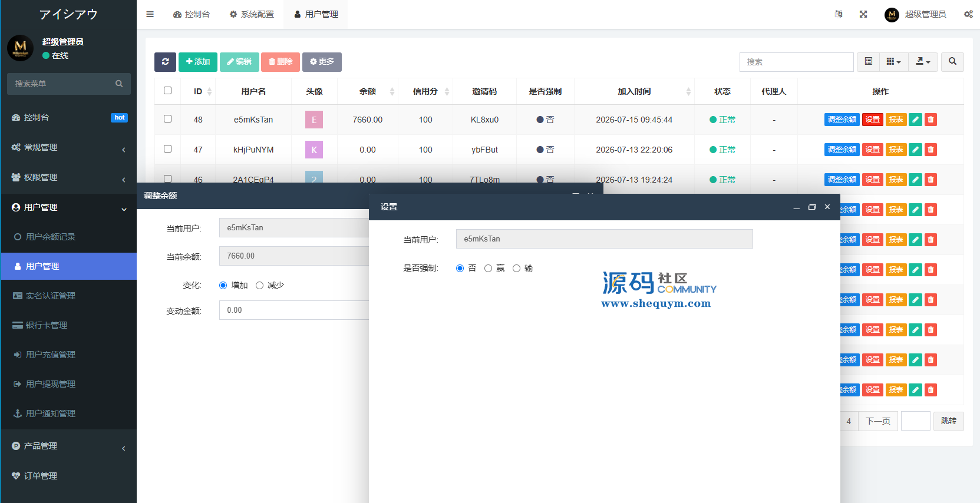Click 报表 button for user e5mKsTan
Screen dimensions: 980x503
tap(896, 120)
